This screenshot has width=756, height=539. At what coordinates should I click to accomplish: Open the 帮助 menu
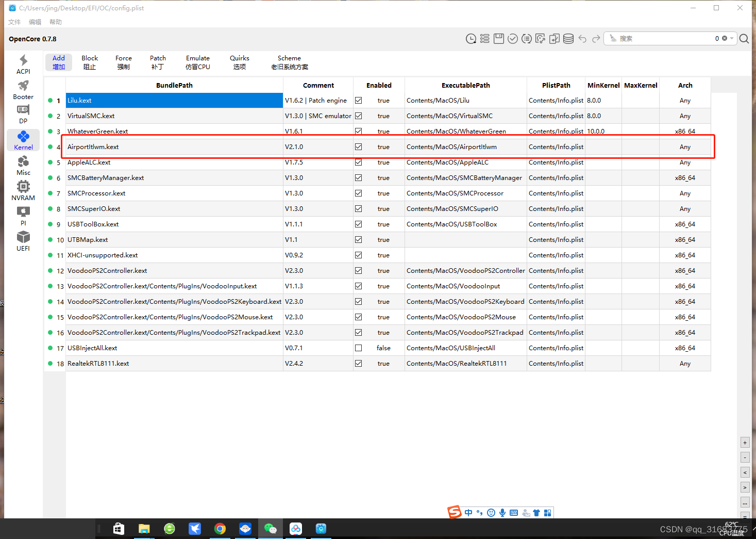[x=56, y=22]
